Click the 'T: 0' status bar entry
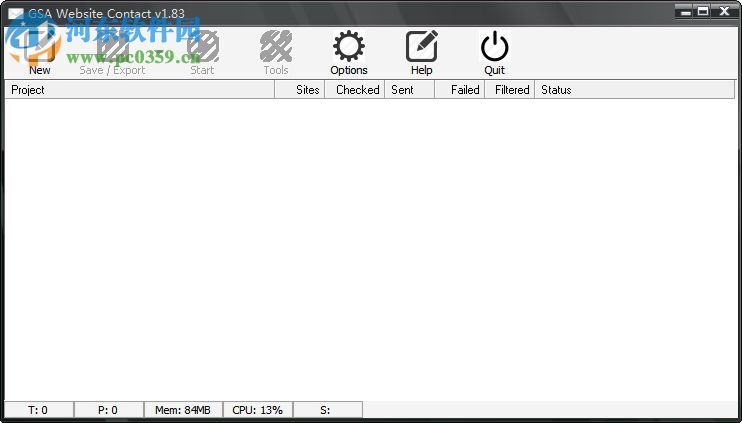The width and height of the screenshot is (742, 423). click(x=39, y=410)
